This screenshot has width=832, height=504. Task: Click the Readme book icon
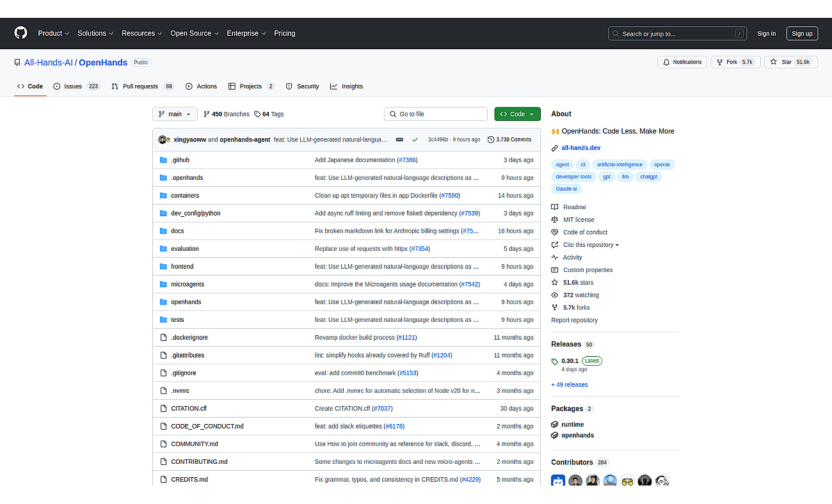coord(555,207)
